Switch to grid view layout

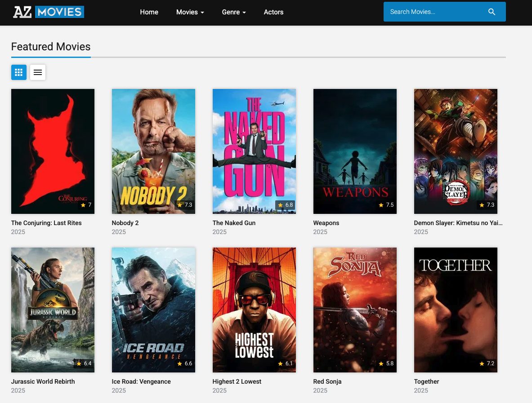pyautogui.click(x=19, y=72)
